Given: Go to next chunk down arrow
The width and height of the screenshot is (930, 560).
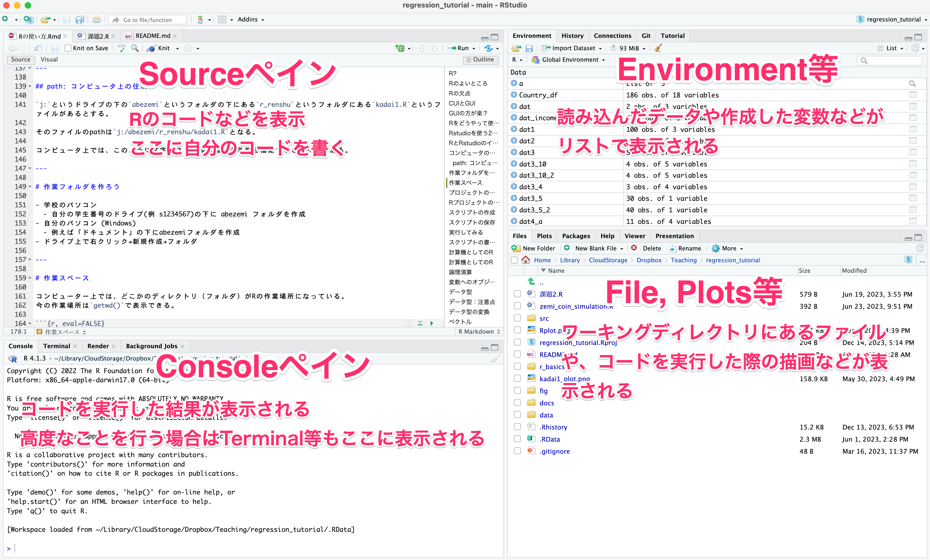Looking at the screenshot, I should tap(435, 48).
